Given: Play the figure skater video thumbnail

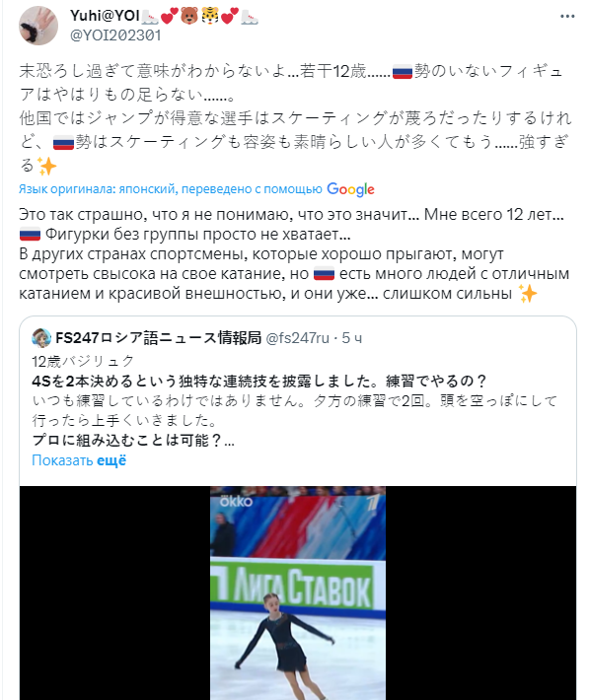Looking at the screenshot, I should (298, 593).
